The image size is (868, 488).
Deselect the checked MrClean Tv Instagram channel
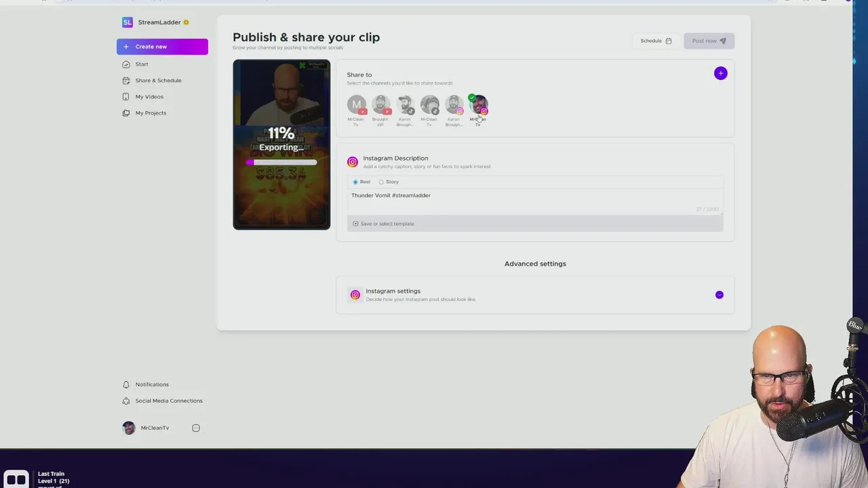(x=479, y=105)
